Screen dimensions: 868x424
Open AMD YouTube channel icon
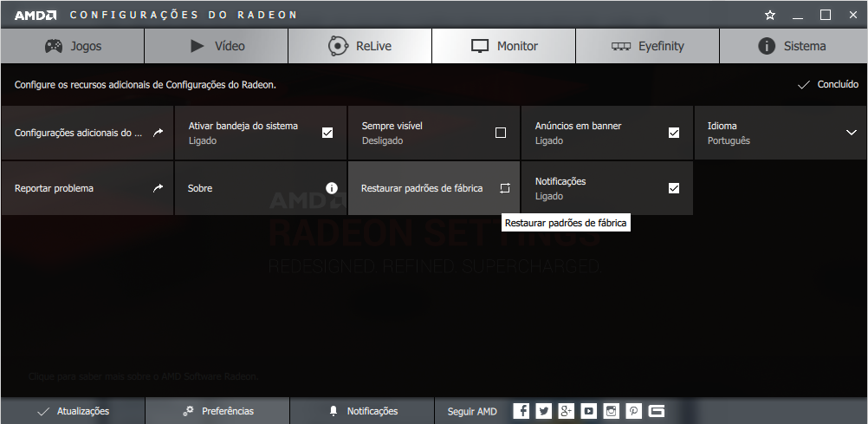(x=588, y=411)
